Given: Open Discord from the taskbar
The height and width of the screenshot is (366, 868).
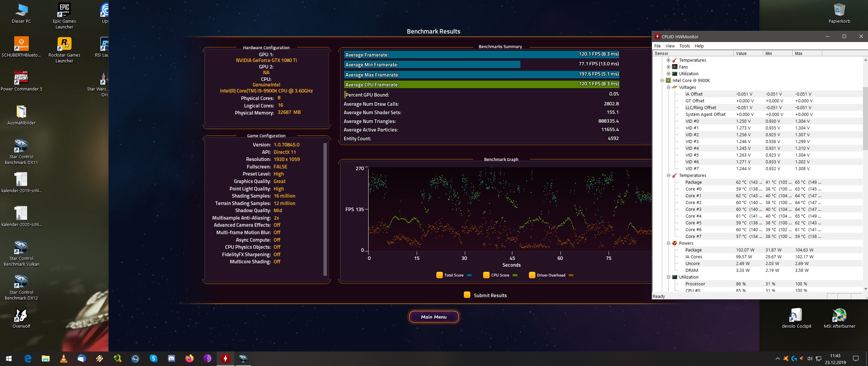Looking at the screenshot, I should click(171, 358).
